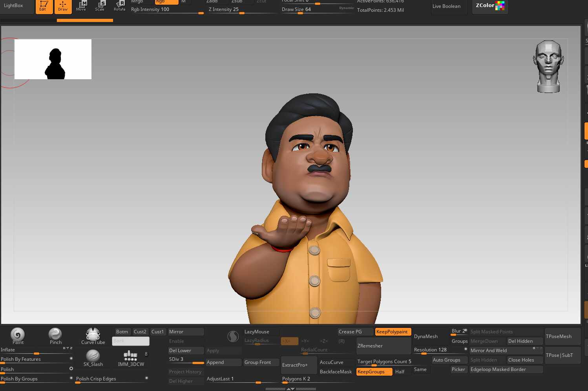588x391 pixels.
Task: Disable the KeepPolypaint option
Action: 393,332
